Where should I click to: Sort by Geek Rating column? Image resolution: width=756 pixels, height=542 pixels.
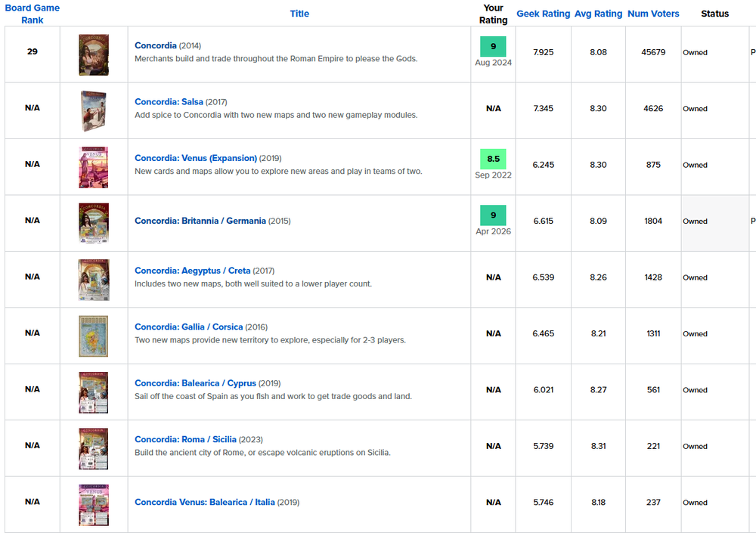point(544,14)
